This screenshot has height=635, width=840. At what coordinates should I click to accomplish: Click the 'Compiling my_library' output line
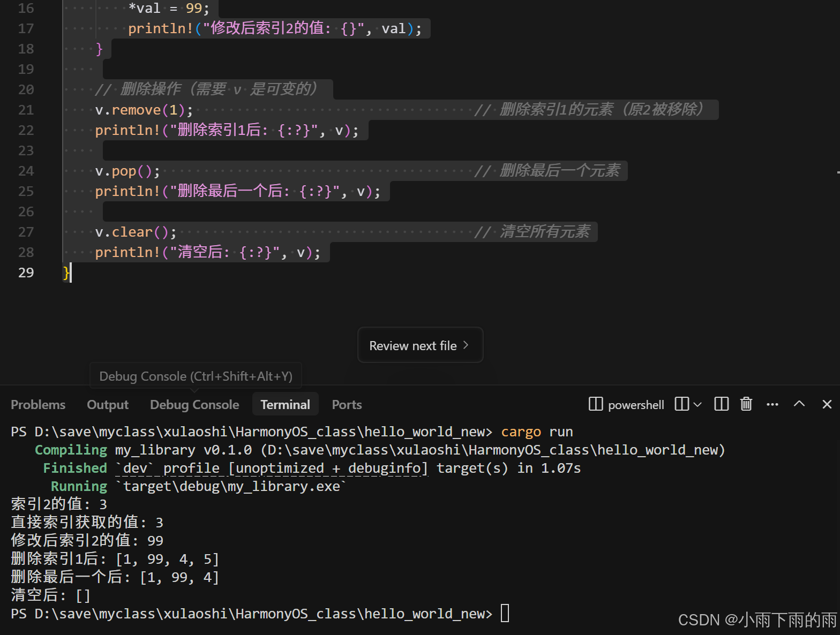(380, 450)
